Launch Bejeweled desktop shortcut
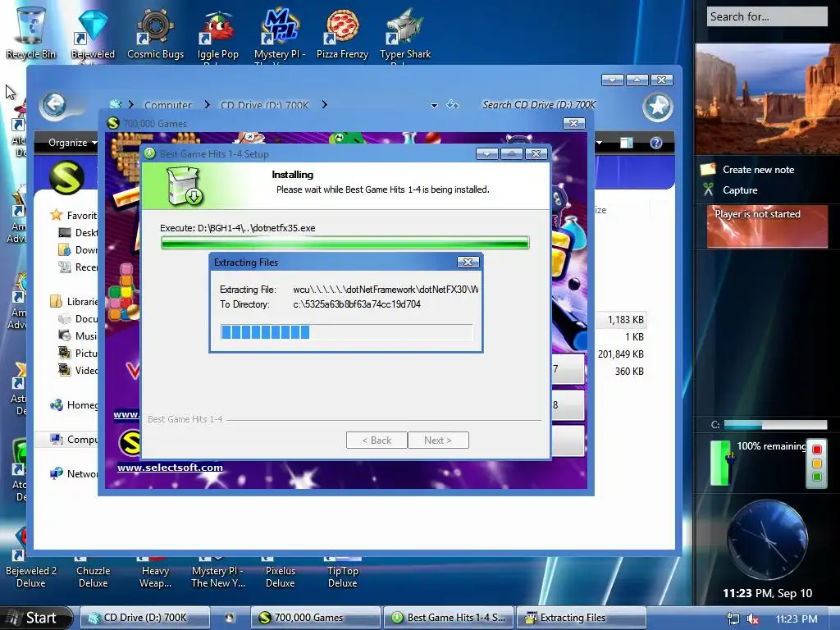This screenshot has height=630, width=840. 93,32
